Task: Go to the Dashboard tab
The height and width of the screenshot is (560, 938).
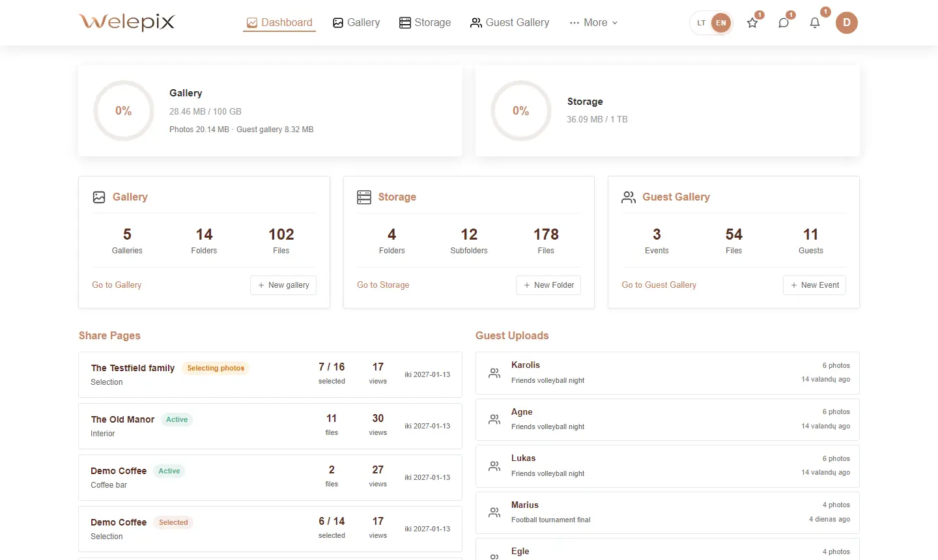Action: click(279, 23)
